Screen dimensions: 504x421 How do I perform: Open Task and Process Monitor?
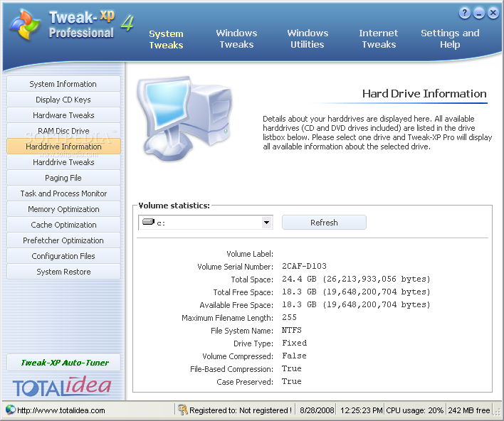63,193
